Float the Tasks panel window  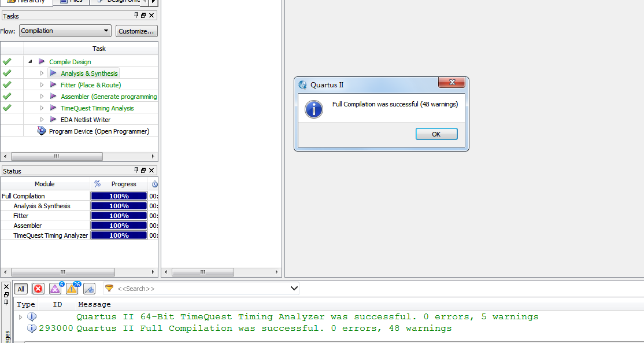tap(143, 16)
